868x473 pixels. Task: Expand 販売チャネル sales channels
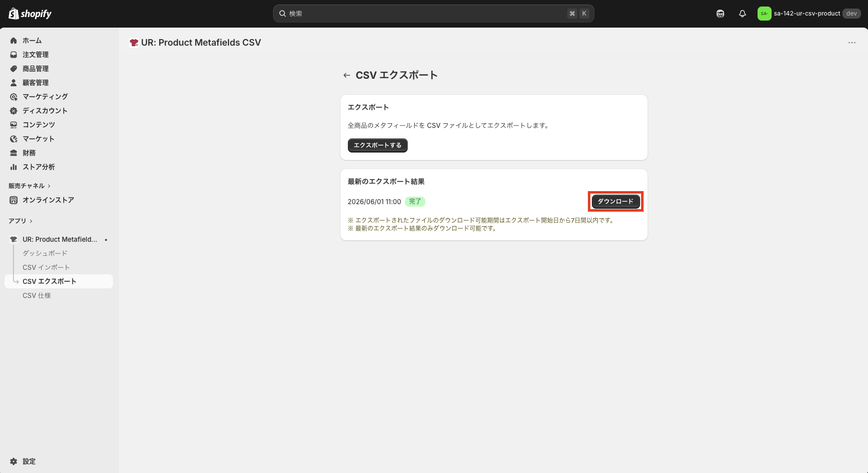pos(30,186)
